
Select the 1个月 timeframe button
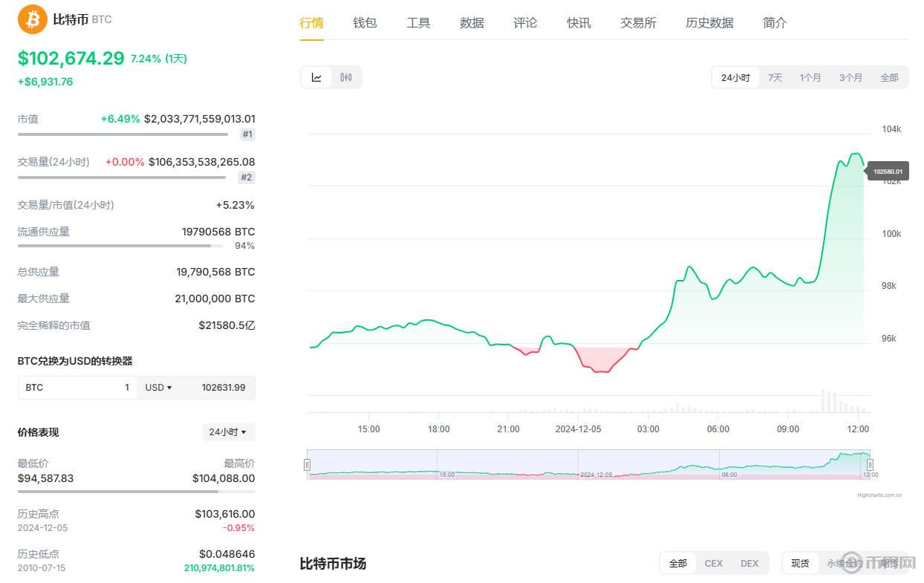coord(810,76)
